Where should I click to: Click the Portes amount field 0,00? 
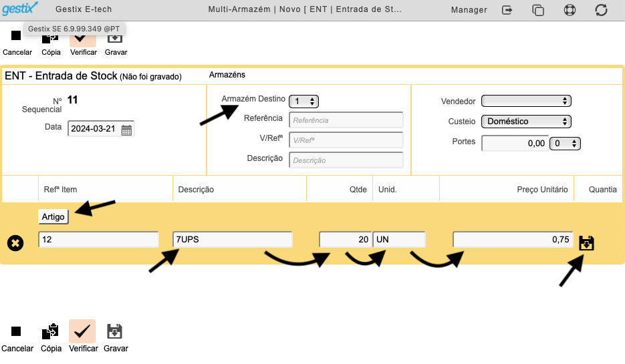pyautogui.click(x=515, y=144)
